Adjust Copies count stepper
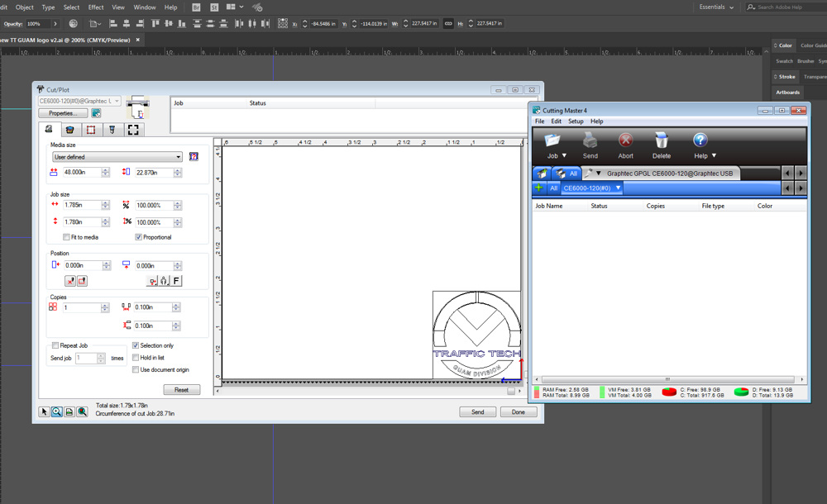The image size is (827, 504). [105, 307]
